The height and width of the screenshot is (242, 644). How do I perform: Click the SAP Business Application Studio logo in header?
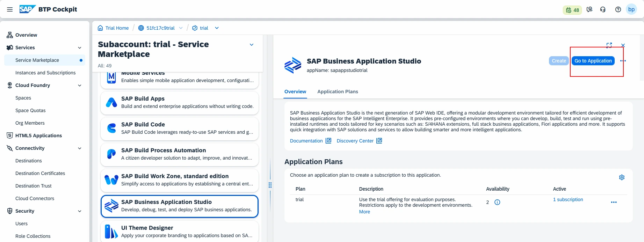click(x=293, y=65)
